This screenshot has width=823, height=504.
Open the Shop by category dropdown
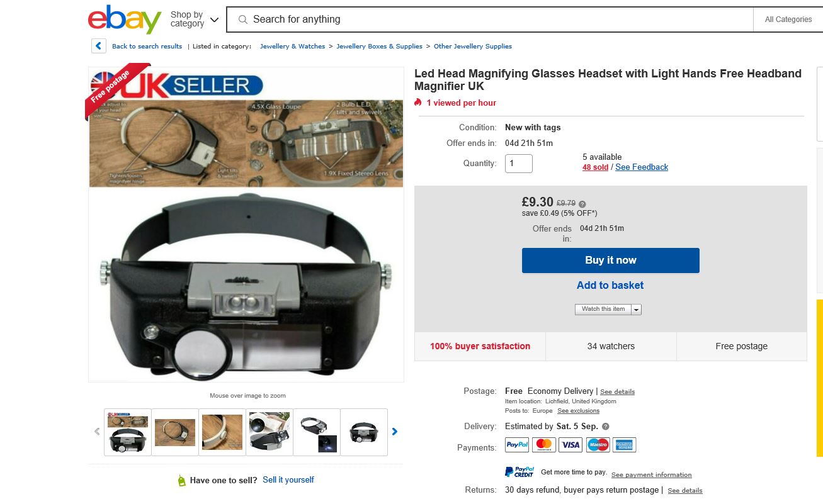pyautogui.click(x=195, y=20)
